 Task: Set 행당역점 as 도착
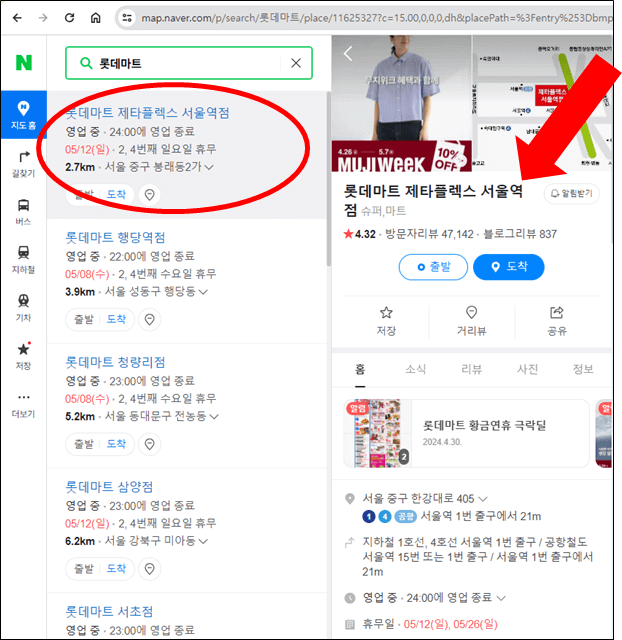(x=116, y=319)
